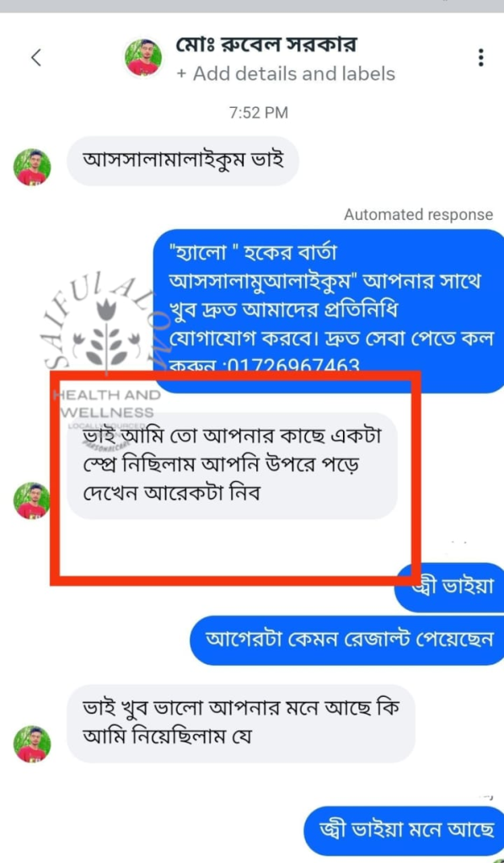Tap the Automated response label

(x=419, y=215)
